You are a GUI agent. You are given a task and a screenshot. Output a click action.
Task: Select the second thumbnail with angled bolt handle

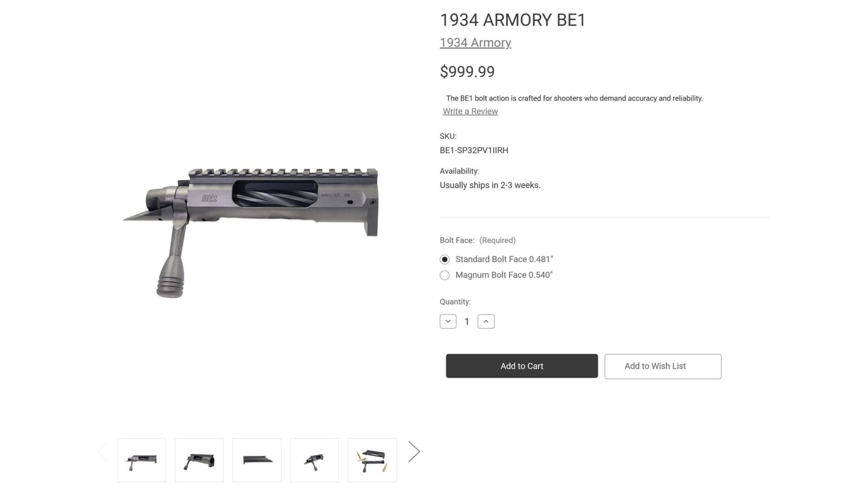(199, 460)
